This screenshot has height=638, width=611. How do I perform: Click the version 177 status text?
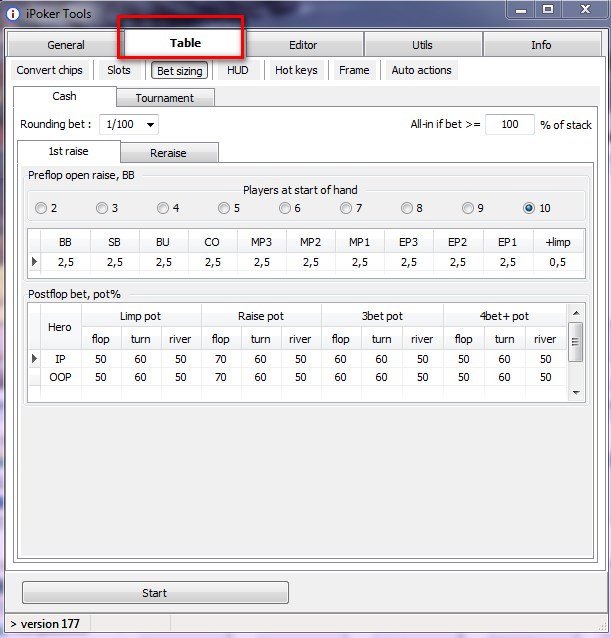[x=50, y=624]
